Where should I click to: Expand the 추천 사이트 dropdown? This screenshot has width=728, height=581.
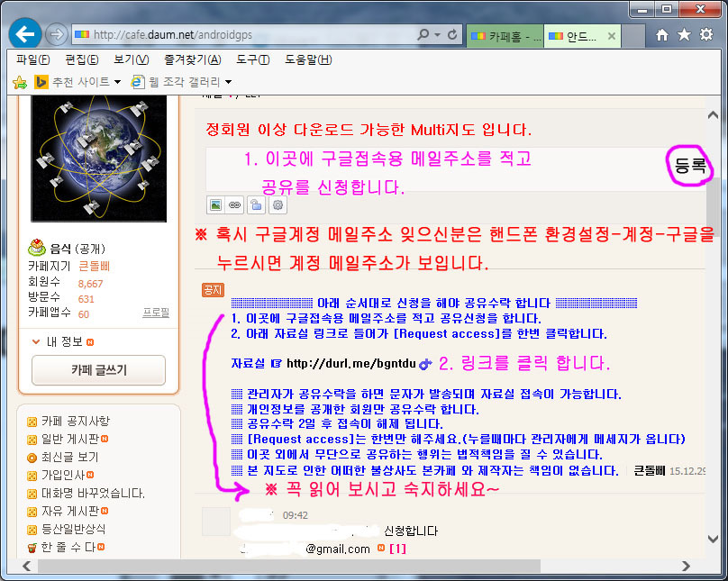[x=117, y=82]
